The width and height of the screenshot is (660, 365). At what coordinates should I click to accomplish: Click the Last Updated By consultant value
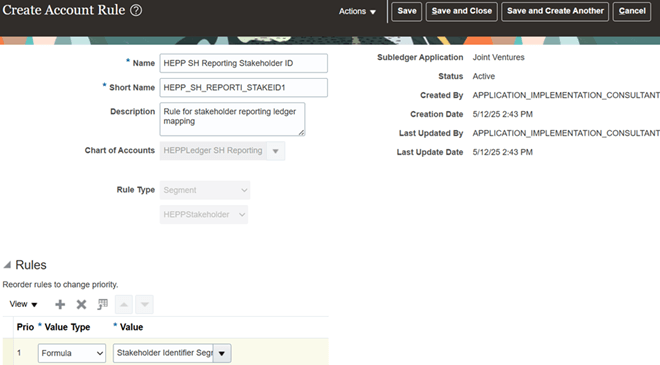coord(566,133)
